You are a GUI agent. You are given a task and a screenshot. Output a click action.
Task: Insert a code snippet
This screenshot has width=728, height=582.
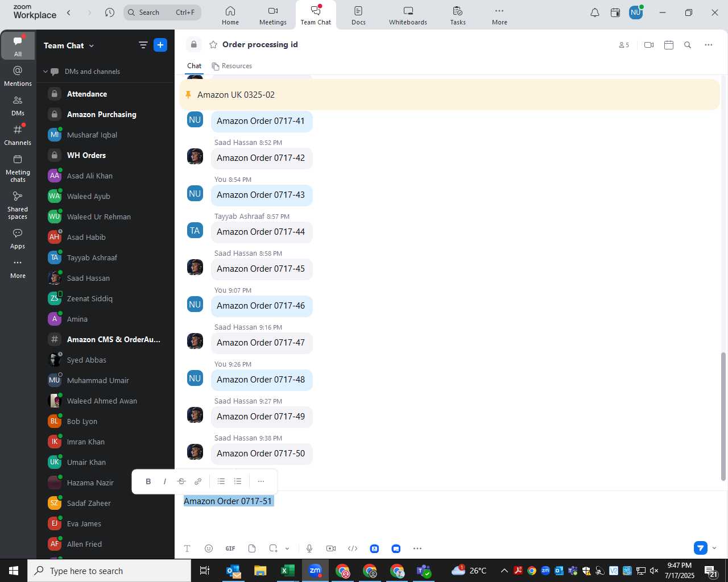coord(353,548)
